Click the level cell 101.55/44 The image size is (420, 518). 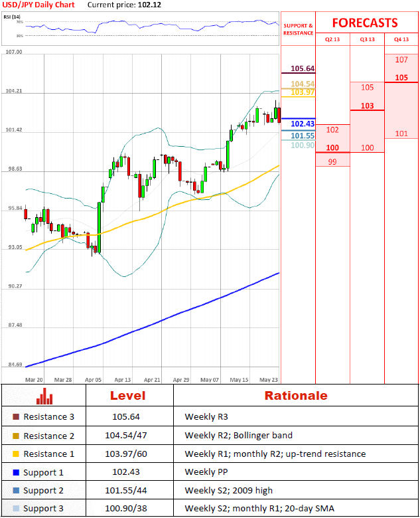click(x=126, y=491)
